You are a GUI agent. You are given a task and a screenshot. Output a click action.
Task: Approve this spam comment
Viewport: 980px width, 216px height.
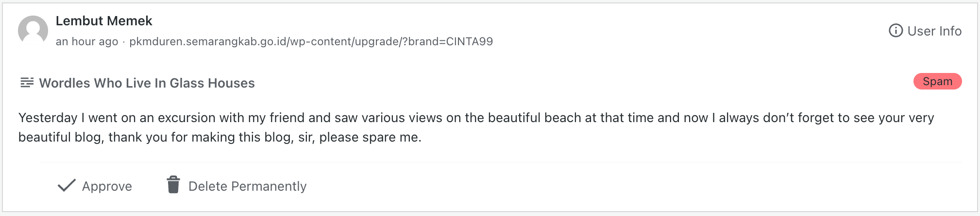click(107, 186)
